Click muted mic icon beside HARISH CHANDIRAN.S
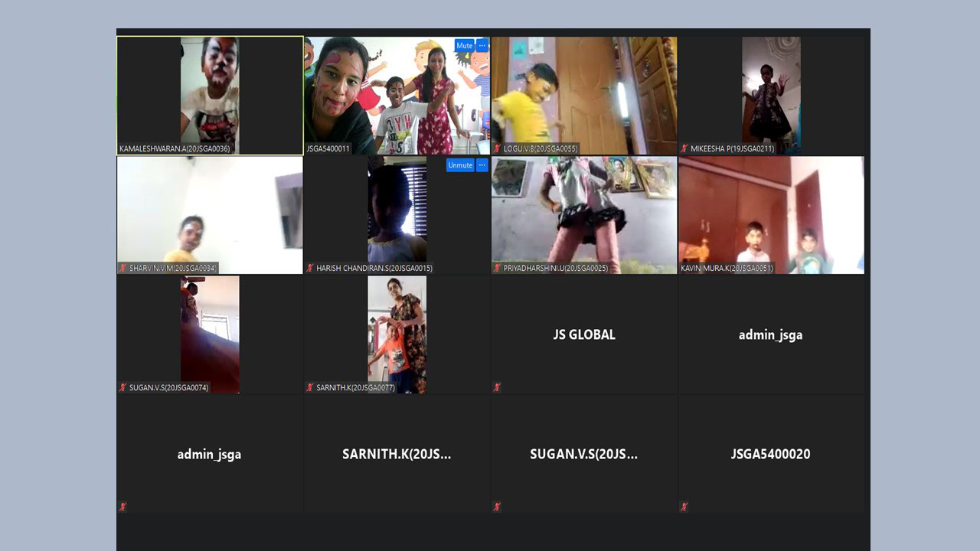 pyautogui.click(x=310, y=268)
